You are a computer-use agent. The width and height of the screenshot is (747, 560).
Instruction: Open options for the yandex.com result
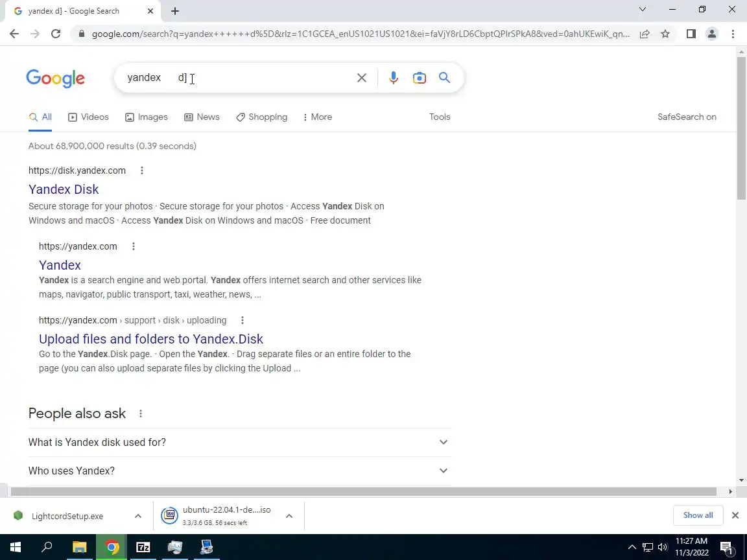tap(134, 246)
